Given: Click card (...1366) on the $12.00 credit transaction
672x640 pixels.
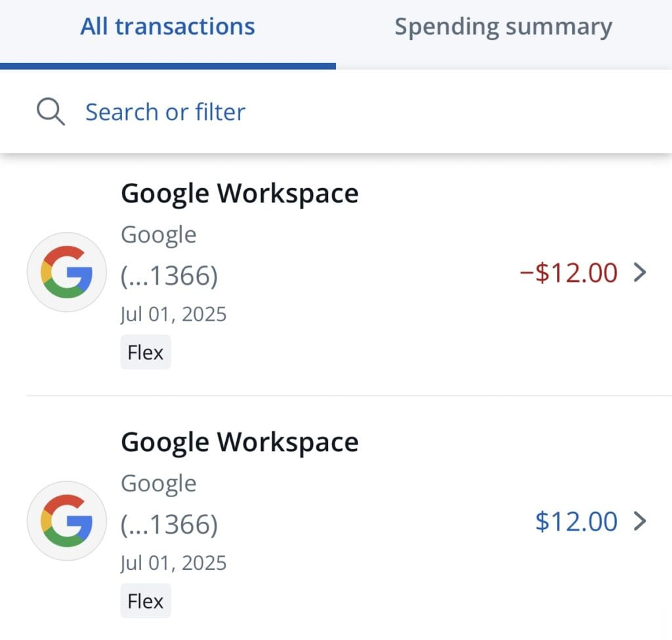Looking at the screenshot, I should pos(169,525).
